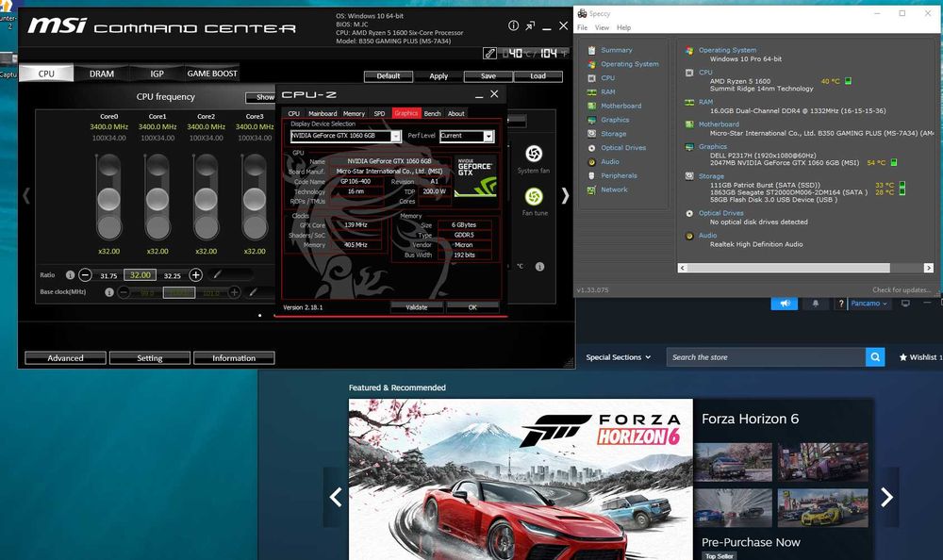Screen dimensions: 943x560
Task: Select Graphics in Speccy sidebar
Action: tap(615, 120)
